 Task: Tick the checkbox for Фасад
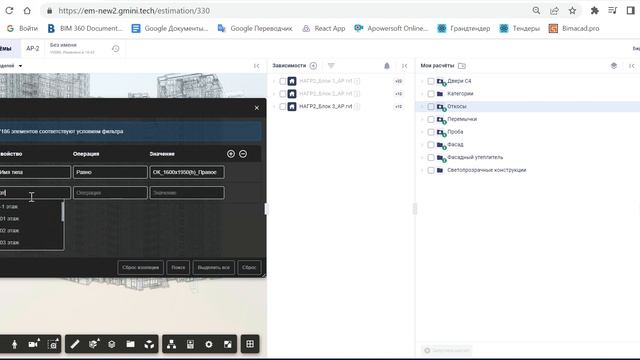click(431, 144)
